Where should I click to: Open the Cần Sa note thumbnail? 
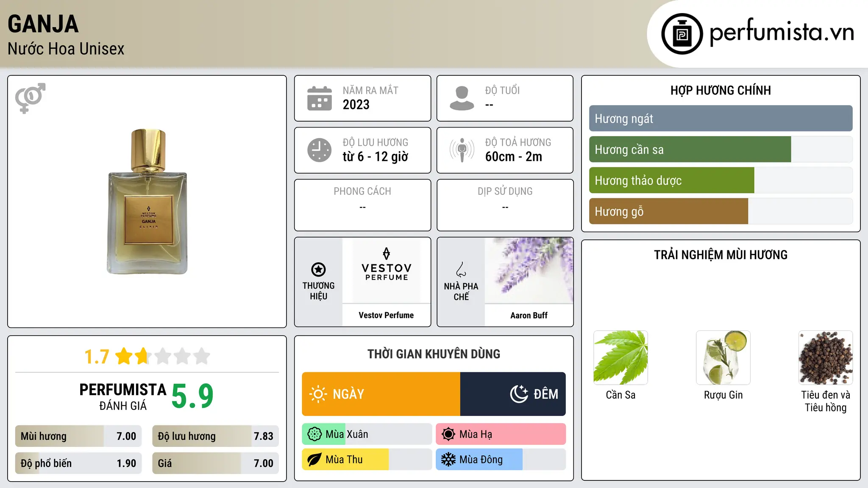620,358
